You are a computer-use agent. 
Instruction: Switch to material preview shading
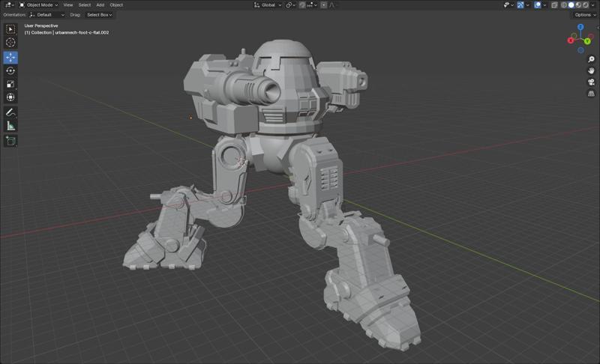(x=578, y=5)
